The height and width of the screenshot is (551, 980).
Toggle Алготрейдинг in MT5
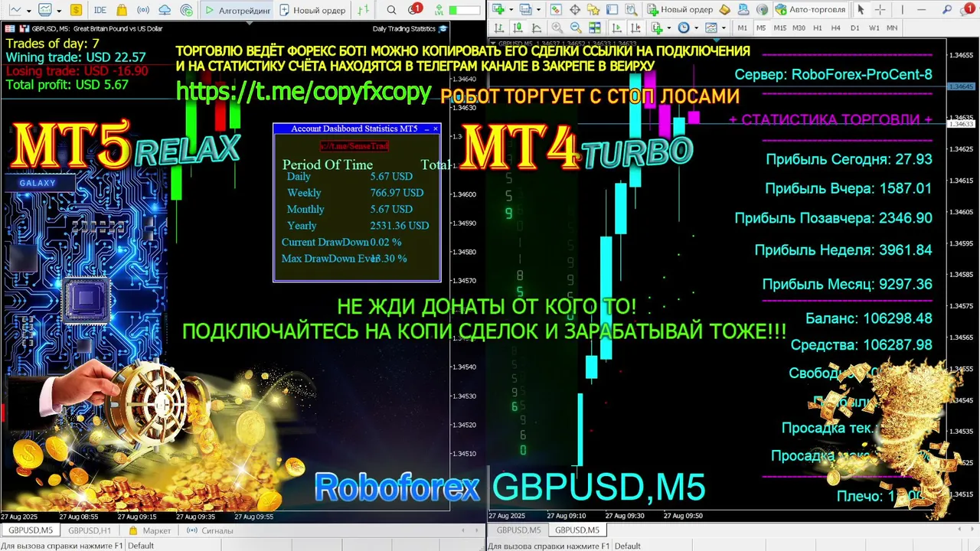point(237,10)
